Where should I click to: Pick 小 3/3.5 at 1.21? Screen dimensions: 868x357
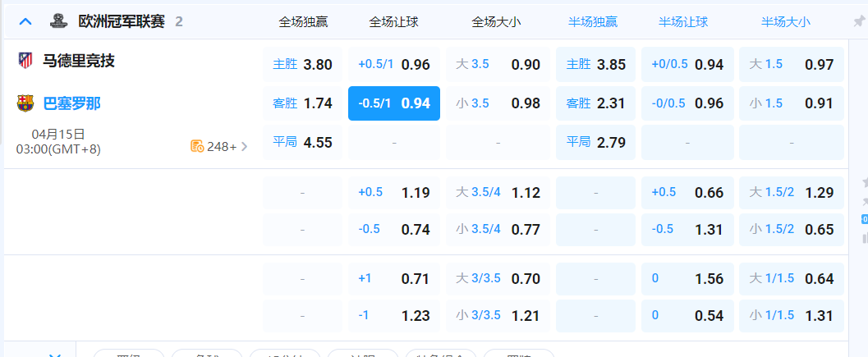[498, 315]
